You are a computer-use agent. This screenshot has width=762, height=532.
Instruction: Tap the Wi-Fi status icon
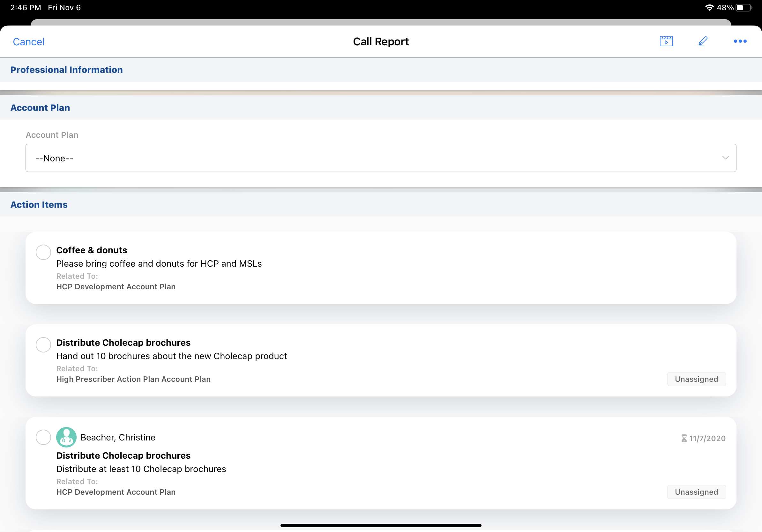(x=709, y=7)
